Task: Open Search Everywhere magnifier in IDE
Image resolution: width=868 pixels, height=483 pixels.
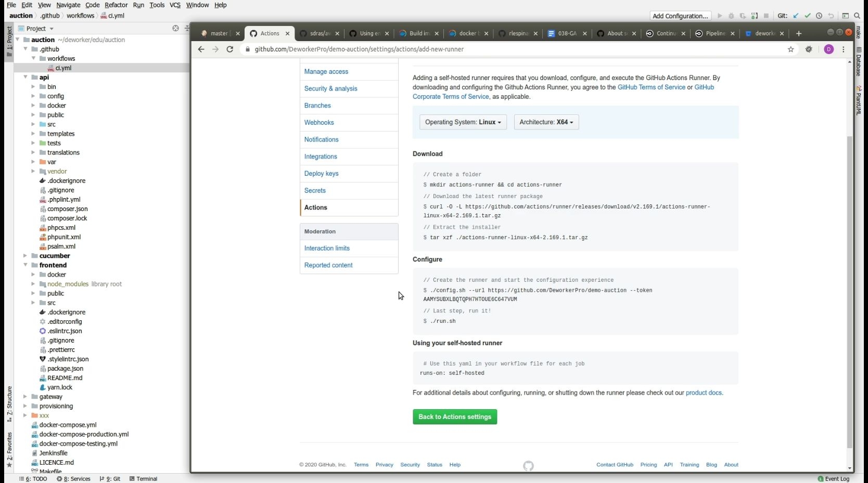Action: click(857, 16)
